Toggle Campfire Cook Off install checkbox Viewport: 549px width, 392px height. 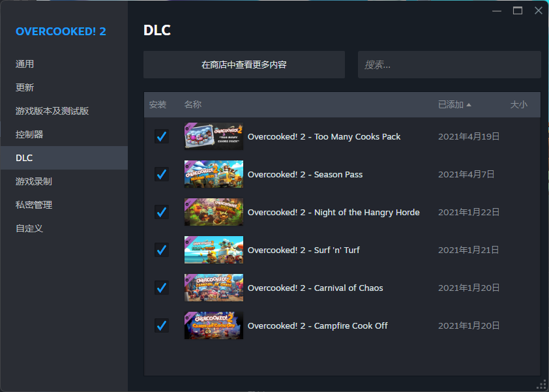click(x=162, y=325)
